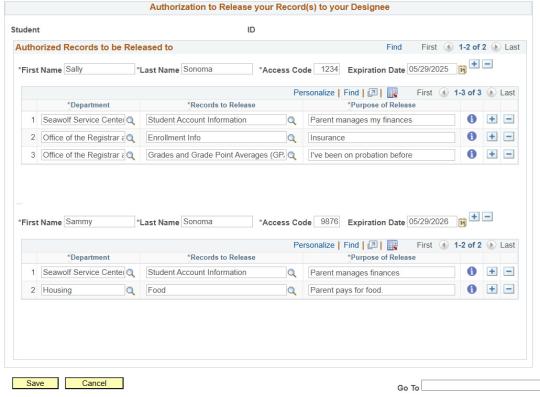Add row after Sammy's 'Parent manages finances'
Viewport: 540px width, 397px height.
[492, 271]
